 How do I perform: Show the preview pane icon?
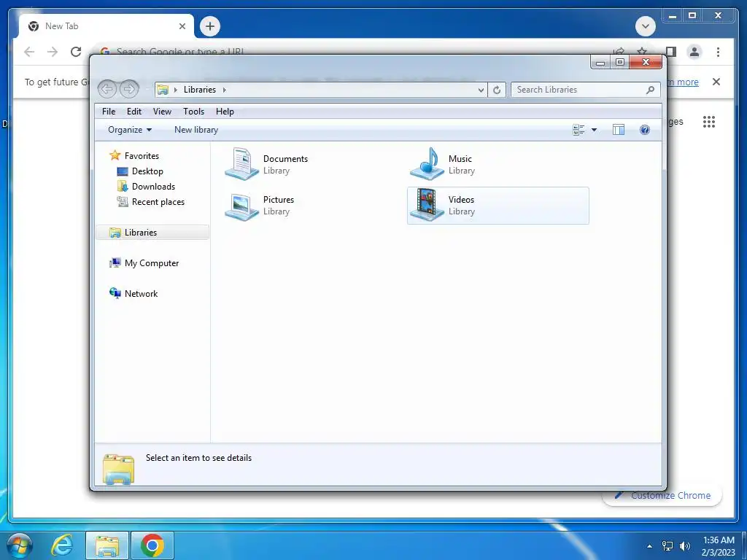[619, 130]
